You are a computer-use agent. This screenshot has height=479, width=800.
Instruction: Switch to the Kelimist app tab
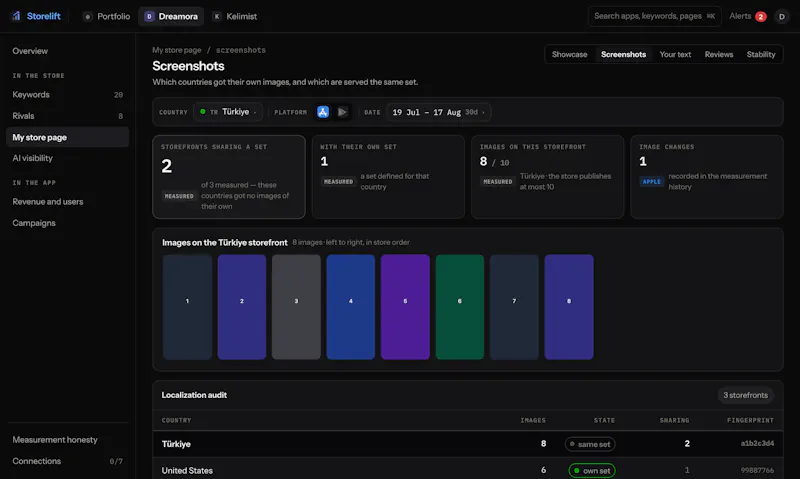click(235, 16)
